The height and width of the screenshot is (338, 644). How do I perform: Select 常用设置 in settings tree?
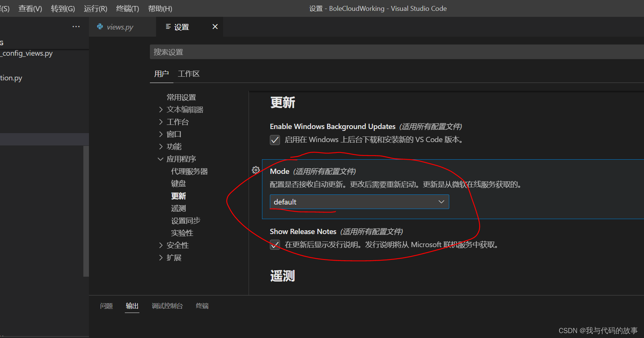coord(181,97)
